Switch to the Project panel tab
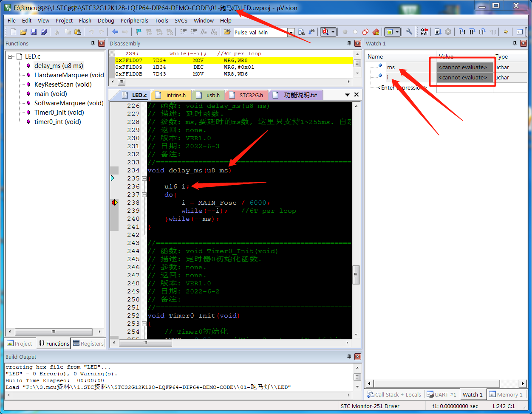Image resolution: width=532 pixels, height=414 pixels. click(x=20, y=344)
